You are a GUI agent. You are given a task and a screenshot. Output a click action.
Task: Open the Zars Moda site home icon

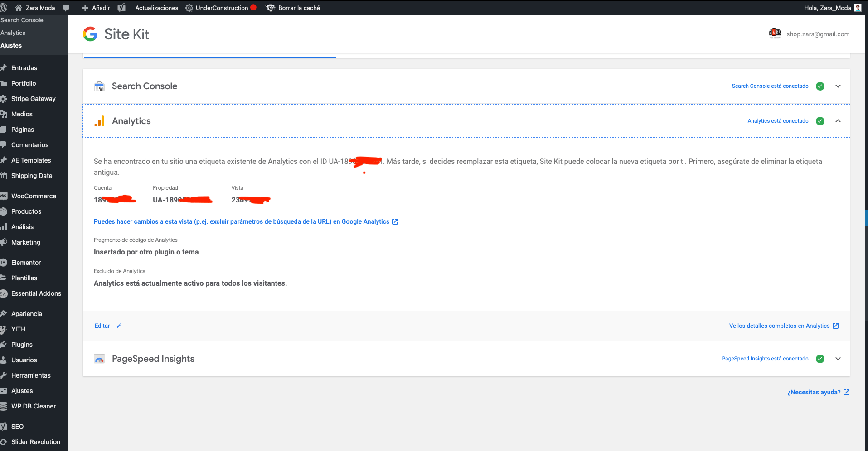pyautogui.click(x=19, y=8)
